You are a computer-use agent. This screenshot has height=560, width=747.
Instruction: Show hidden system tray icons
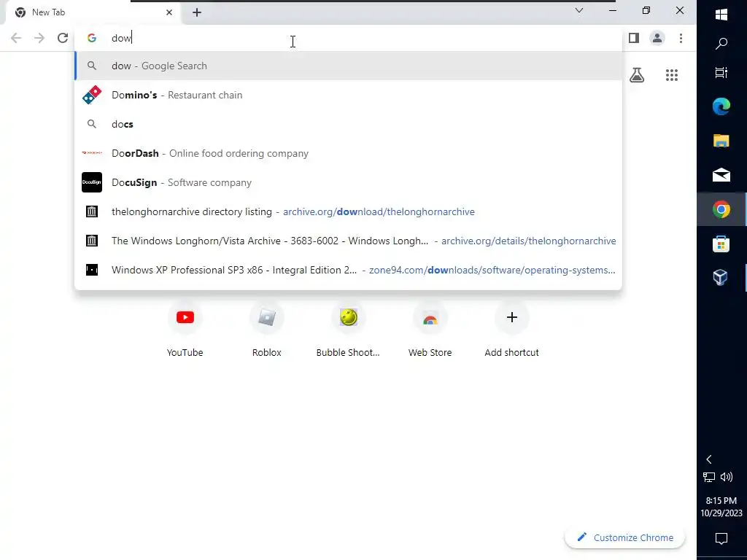click(709, 459)
